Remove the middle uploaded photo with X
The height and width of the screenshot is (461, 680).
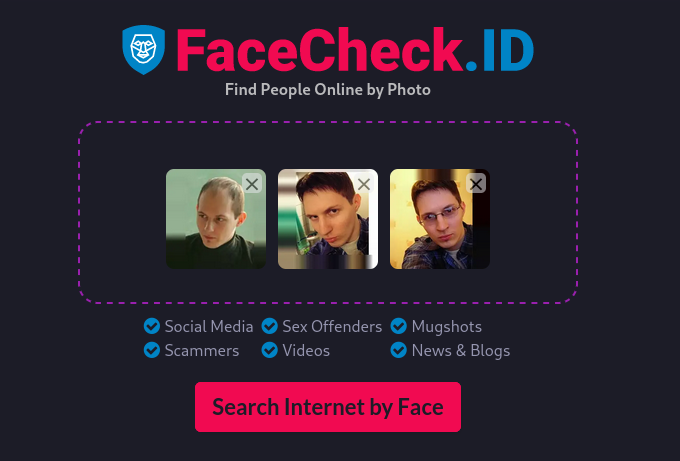coord(364,184)
